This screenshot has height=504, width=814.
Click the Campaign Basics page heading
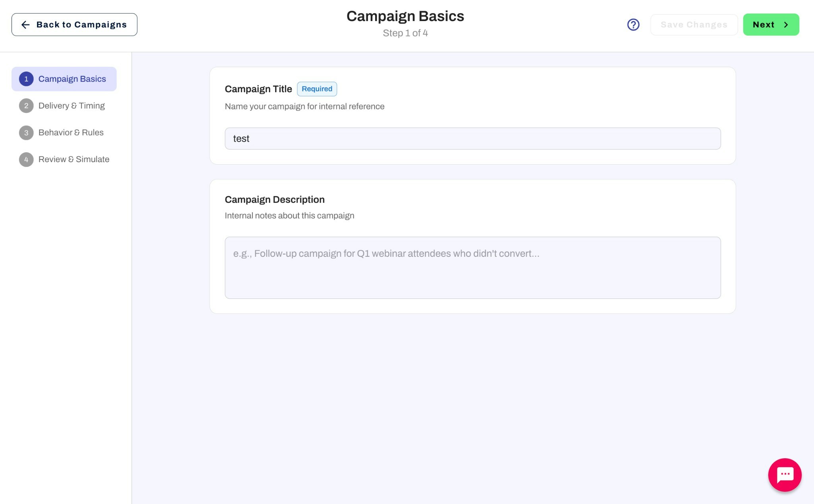pos(405,16)
